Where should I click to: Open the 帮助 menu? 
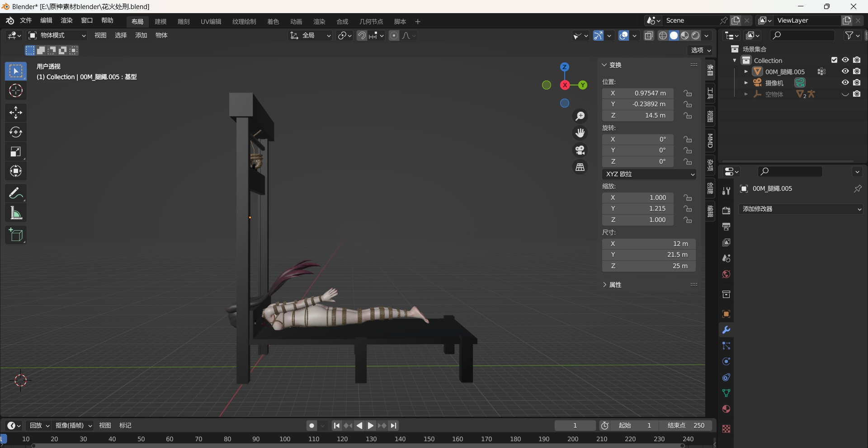[x=108, y=21]
